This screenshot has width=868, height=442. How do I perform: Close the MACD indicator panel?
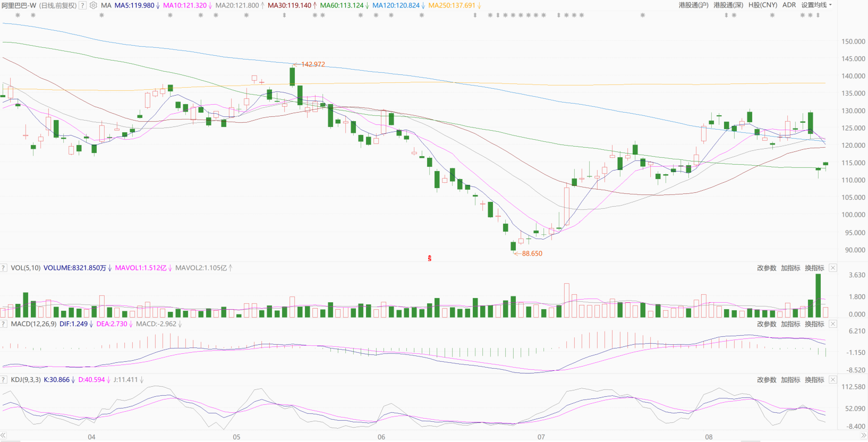[x=833, y=324]
